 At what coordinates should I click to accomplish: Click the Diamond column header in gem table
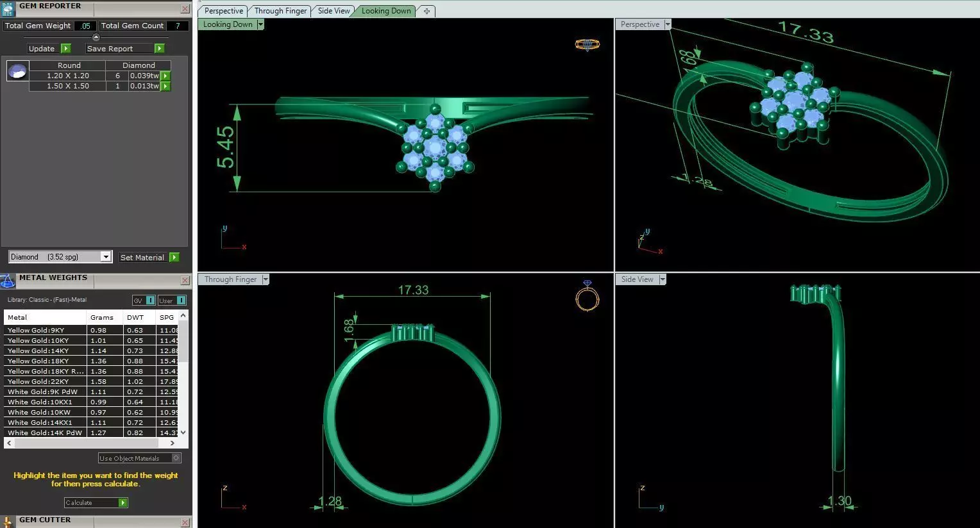(139, 65)
